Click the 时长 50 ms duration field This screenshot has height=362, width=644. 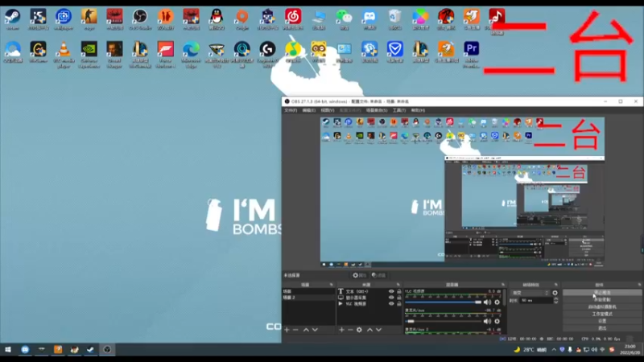coord(536,300)
